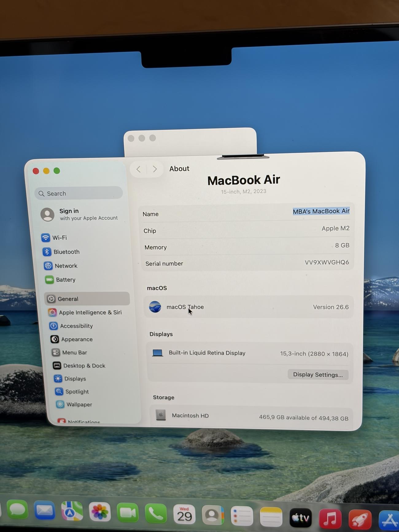
Task: Open Appearance settings
Action: [72, 339]
